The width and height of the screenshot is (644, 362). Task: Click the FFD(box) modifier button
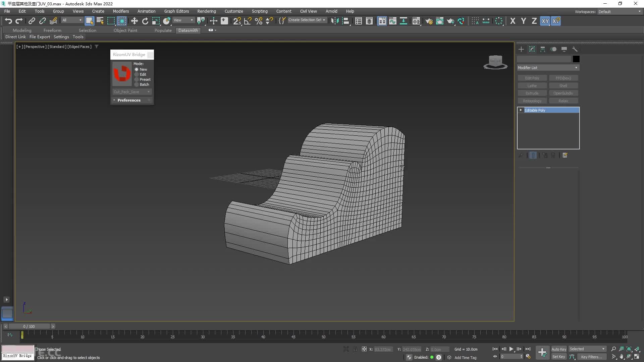(x=563, y=78)
